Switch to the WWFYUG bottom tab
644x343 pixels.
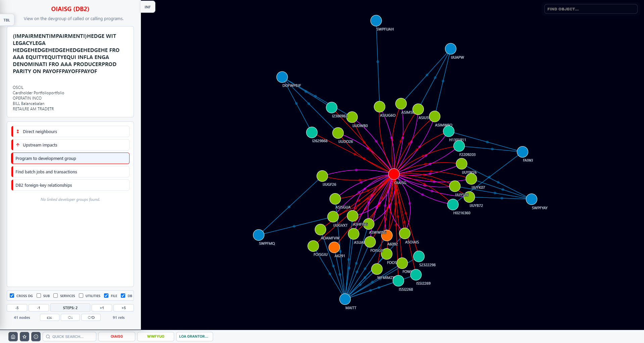pyautogui.click(x=156, y=337)
